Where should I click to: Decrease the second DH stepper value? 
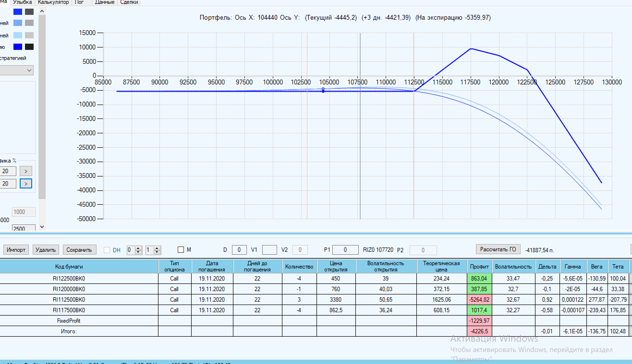(x=157, y=252)
